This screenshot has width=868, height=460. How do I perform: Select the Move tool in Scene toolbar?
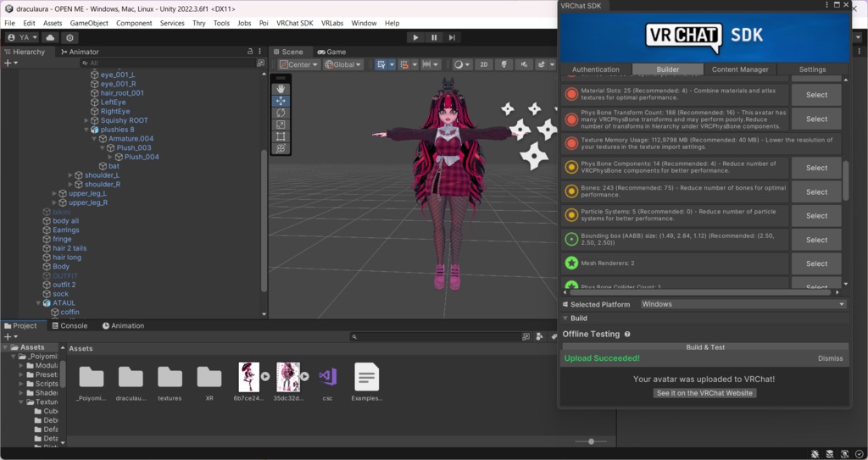point(281,101)
